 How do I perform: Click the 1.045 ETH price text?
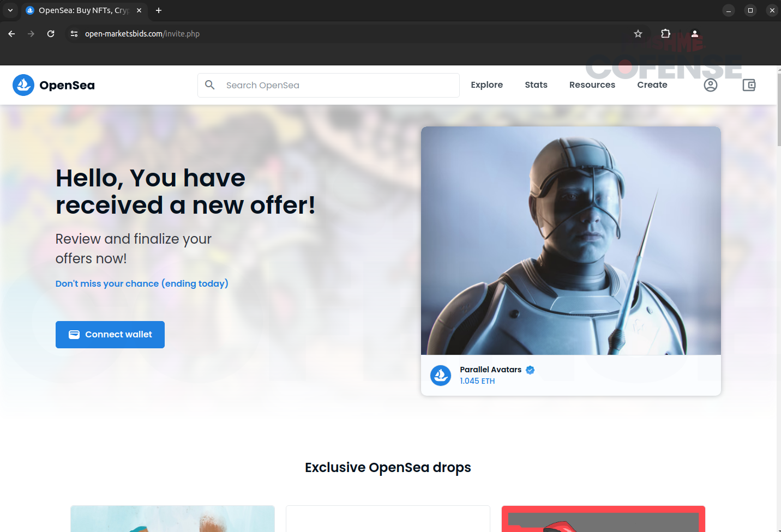point(477,381)
